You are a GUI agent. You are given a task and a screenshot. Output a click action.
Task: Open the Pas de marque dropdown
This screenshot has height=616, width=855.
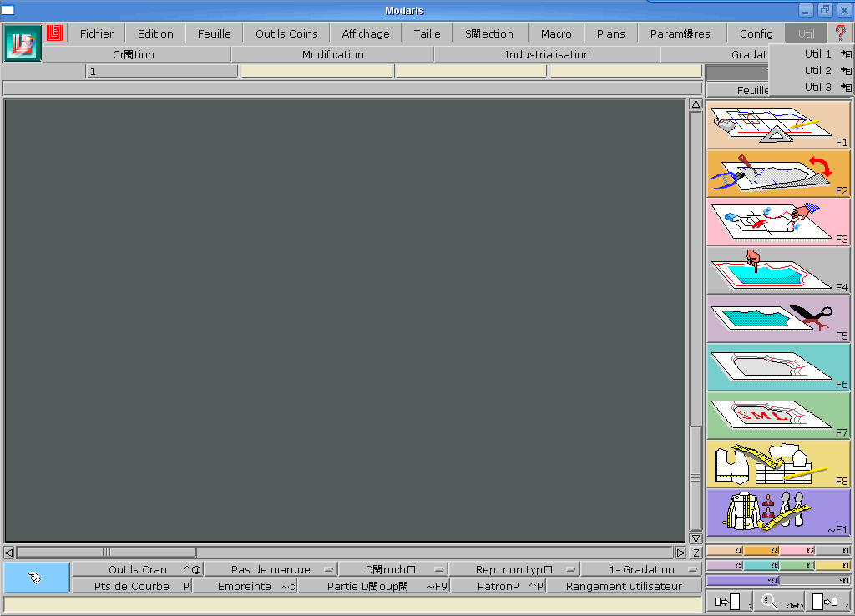(x=271, y=569)
